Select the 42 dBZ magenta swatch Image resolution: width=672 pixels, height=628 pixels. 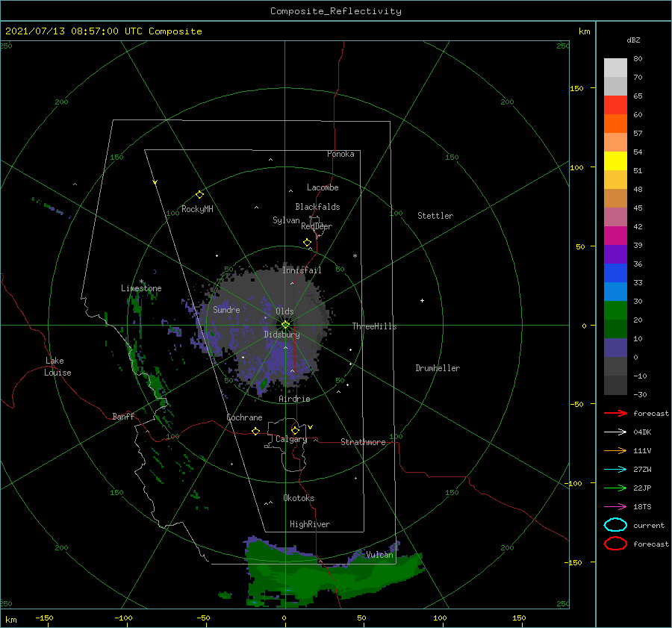(615, 236)
